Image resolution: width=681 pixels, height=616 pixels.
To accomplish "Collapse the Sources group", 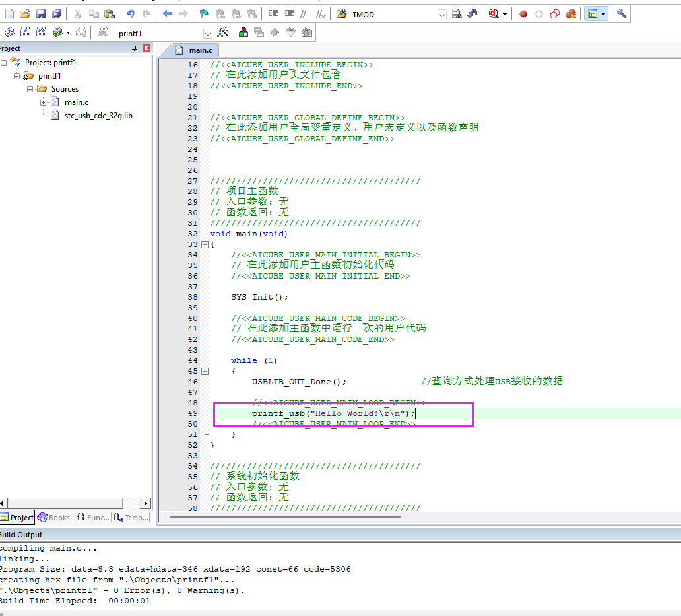I will (30, 90).
